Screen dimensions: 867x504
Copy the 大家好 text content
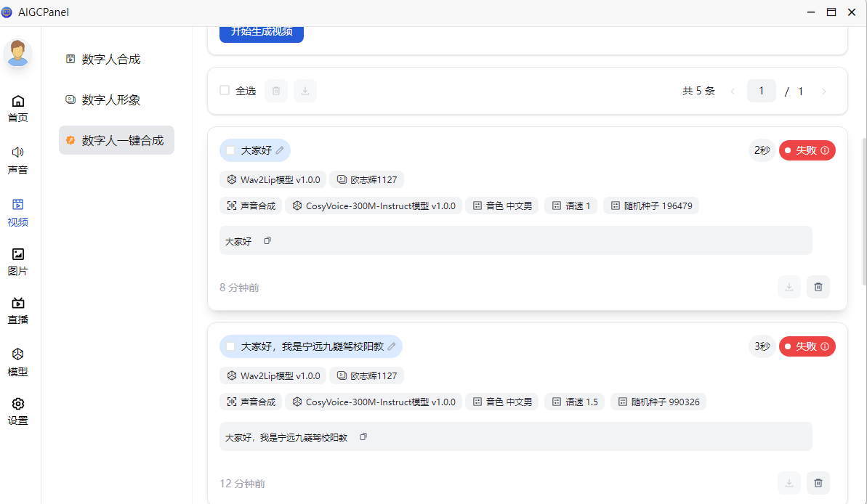point(267,240)
